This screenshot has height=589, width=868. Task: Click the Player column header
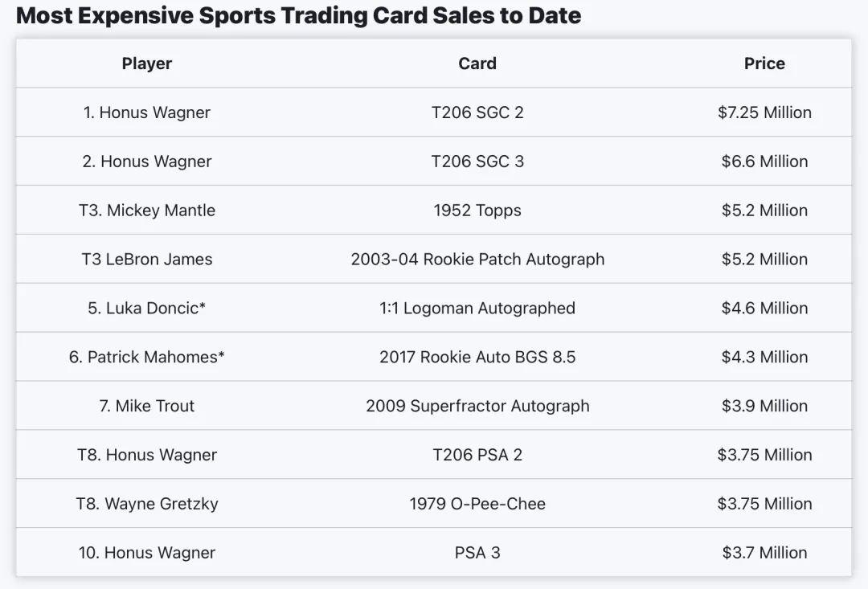pyautogui.click(x=147, y=63)
